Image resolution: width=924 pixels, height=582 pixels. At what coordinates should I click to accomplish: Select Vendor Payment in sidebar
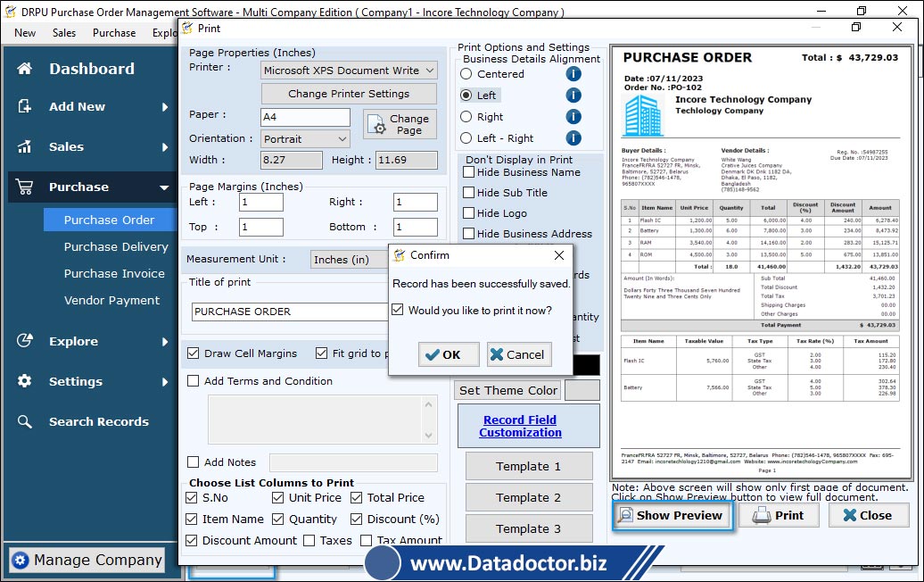(x=111, y=300)
